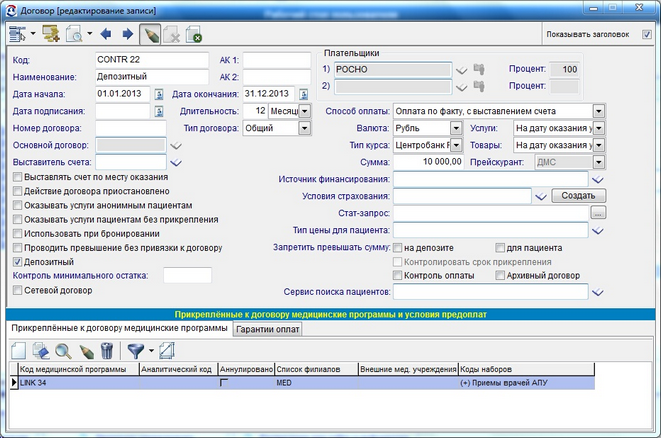Click Список филиалов column header

pos(316,369)
